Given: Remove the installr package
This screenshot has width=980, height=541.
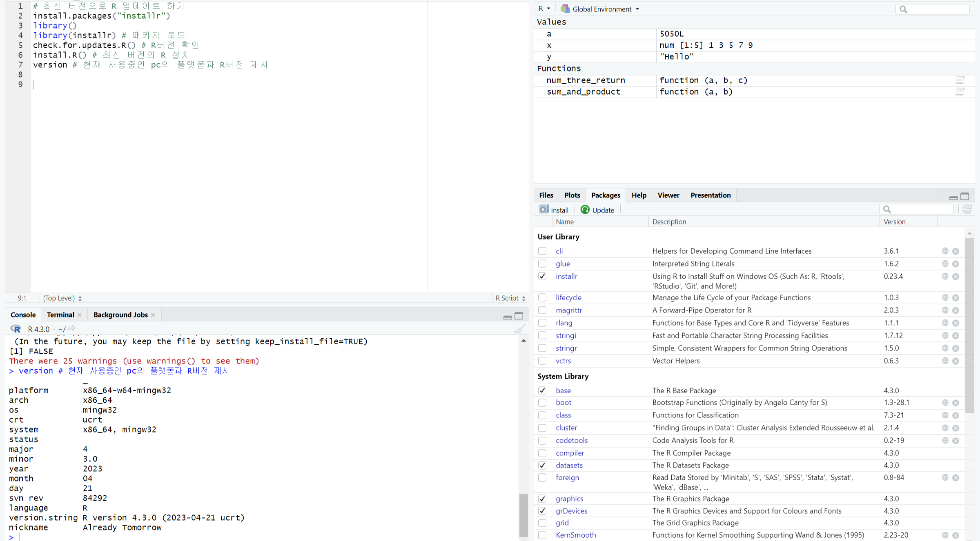Looking at the screenshot, I should tap(956, 277).
